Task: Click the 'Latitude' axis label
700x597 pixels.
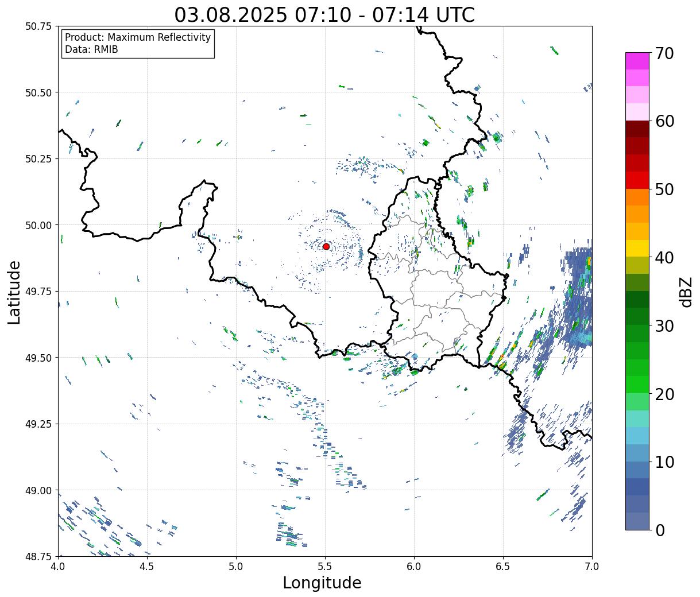Action: pos(14,292)
